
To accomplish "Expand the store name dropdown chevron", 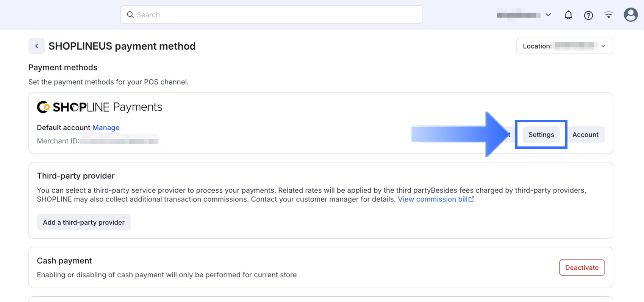I will [x=548, y=15].
